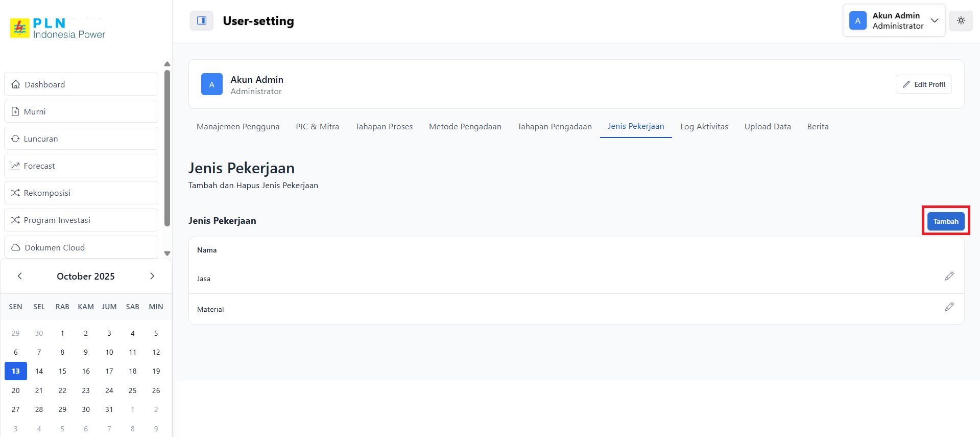Viewport: 980px width, 437px height.
Task: Switch theme with the sun icon
Action: point(961,20)
